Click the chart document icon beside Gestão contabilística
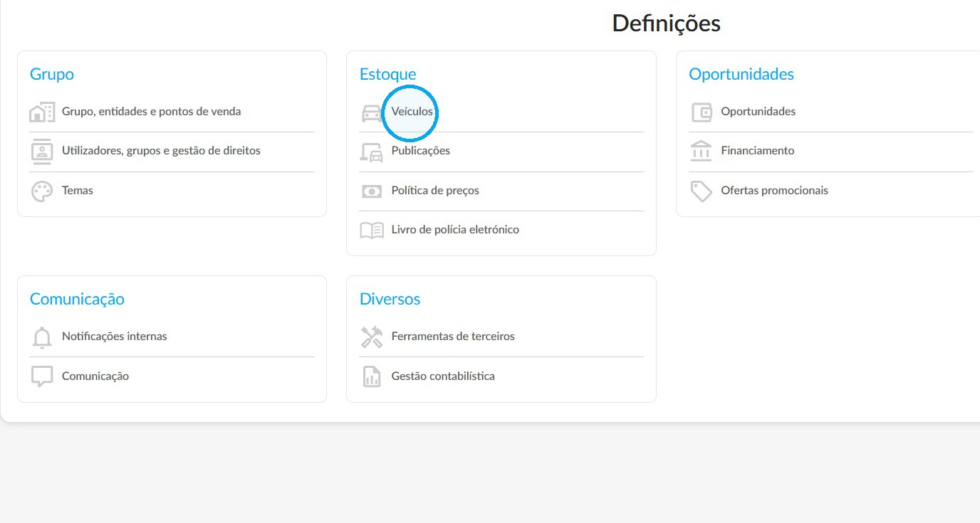This screenshot has width=980, height=523. click(x=372, y=376)
